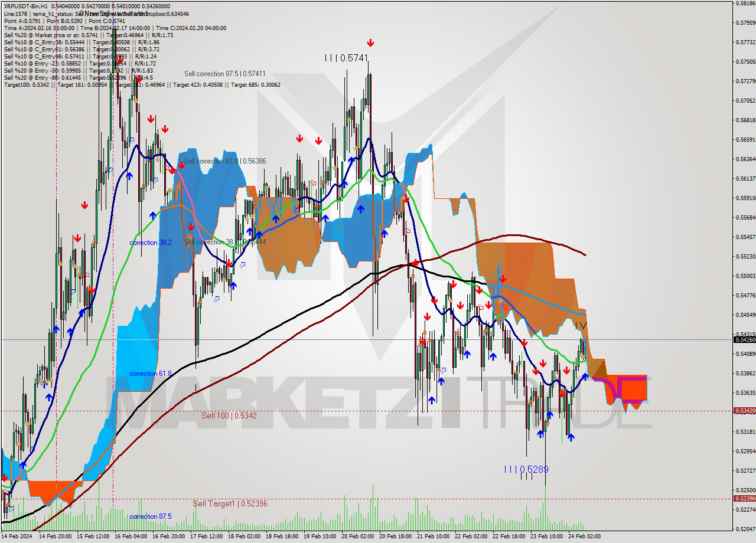Click the blue correction 61.8 label
Viewport: 756px width, 543px height.
pyautogui.click(x=151, y=374)
